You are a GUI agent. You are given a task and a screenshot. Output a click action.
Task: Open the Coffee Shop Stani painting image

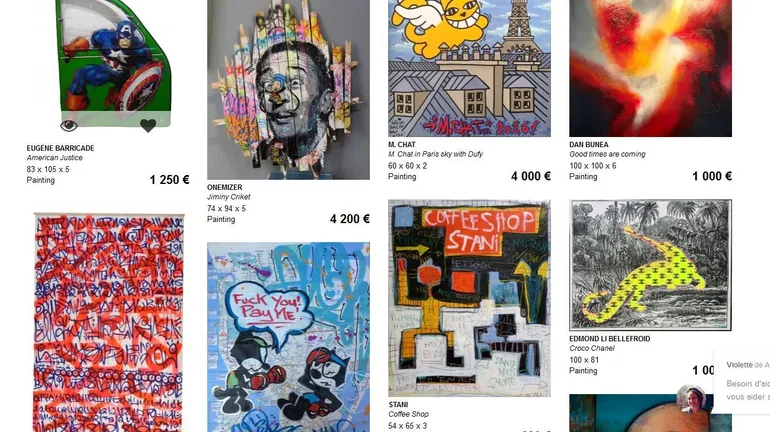[x=469, y=298]
